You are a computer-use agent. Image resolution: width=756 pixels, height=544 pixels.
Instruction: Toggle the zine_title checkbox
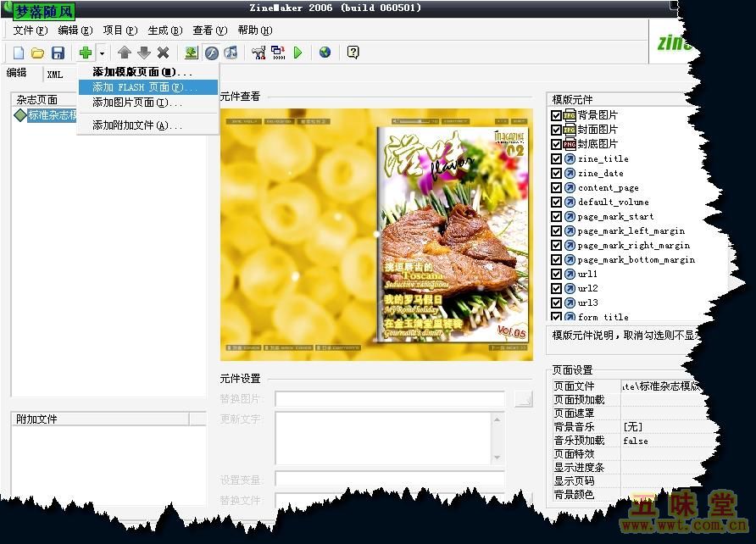tap(556, 158)
